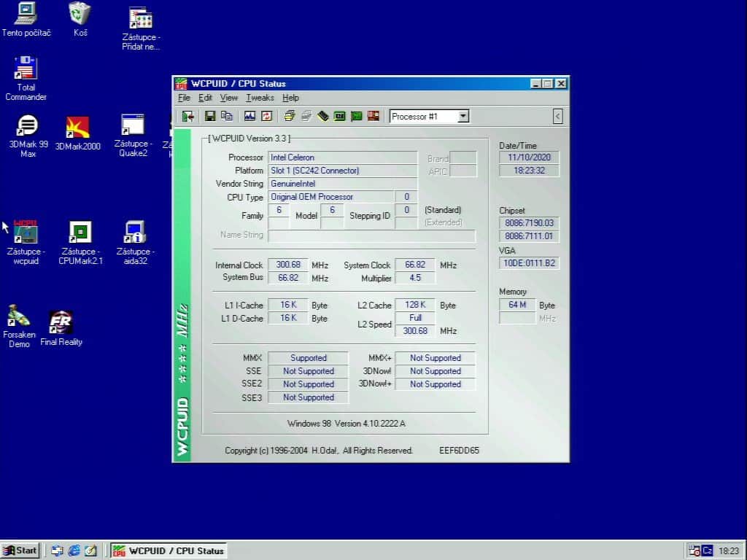This screenshot has height=560, width=747.
Task: Click the Exit toolbar icon in WCPUID
Action: [x=187, y=116]
